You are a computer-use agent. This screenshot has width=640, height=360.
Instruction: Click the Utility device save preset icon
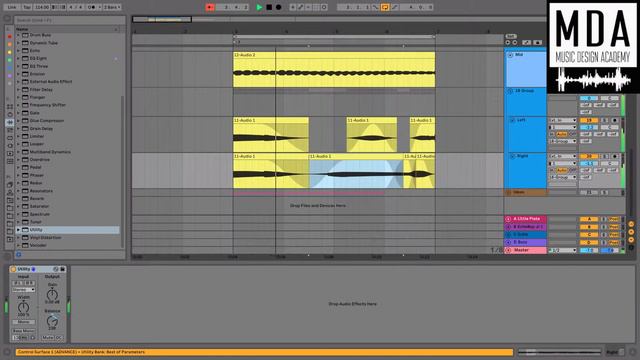coord(62,269)
